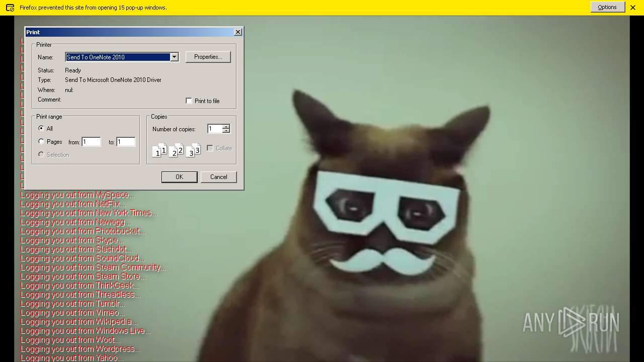Click 'Logging you out from Skype...' line
This screenshot has width=644, height=362.
[72, 240]
